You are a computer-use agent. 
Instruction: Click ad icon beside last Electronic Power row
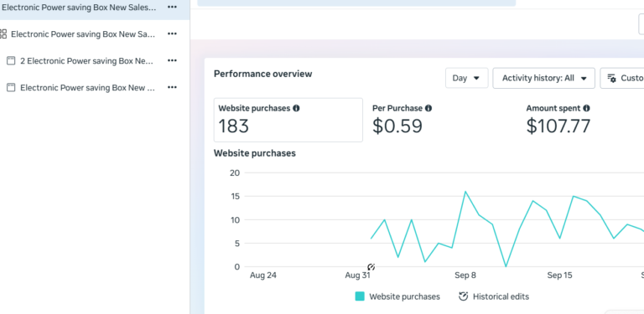(x=11, y=87)
